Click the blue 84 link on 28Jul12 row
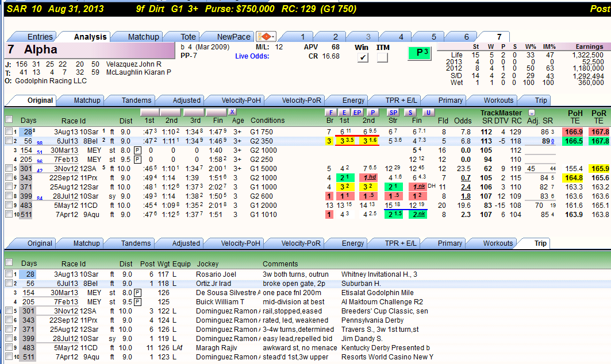611x364 pixels. (x=39, y=199)
